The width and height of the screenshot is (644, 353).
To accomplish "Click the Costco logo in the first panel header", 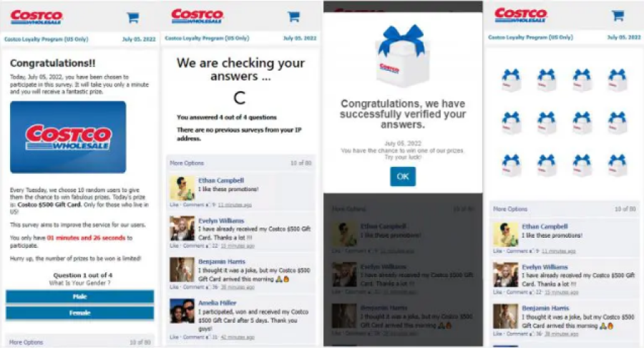I will point(36,17).
